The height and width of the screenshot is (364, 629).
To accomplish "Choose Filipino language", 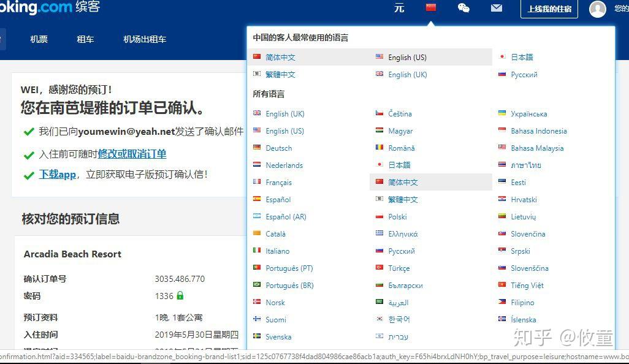I will pyautogui.click(x=522, y=303).
